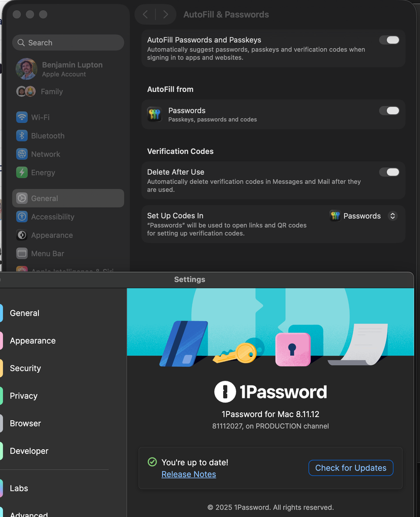Click the Accessibility sidebar icon
The height and width of the screenshot is (517, 420).
pyautogui.click(x=22, y=217)
